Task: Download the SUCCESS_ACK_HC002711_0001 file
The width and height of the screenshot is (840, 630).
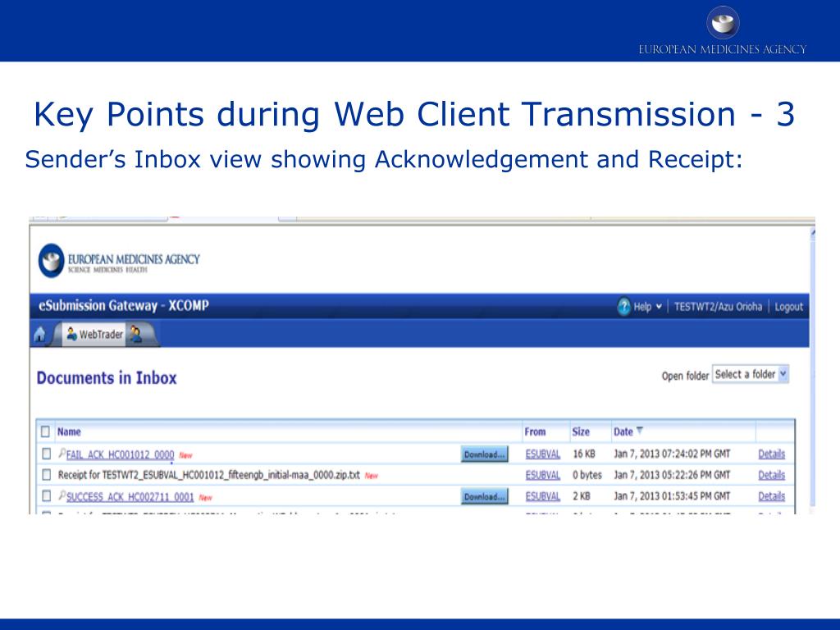Action: (x=484, y=496)
